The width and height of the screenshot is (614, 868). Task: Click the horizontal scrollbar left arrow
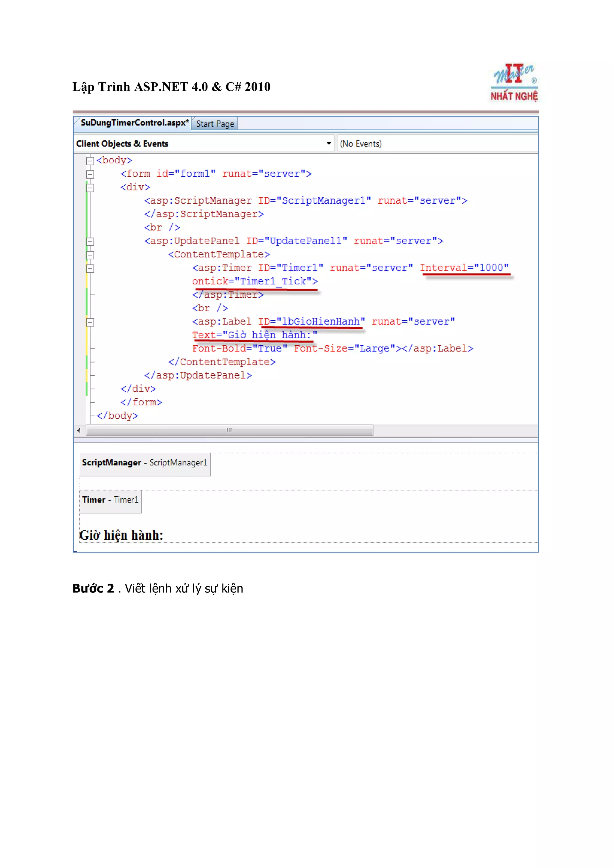[x=79, y=430]
